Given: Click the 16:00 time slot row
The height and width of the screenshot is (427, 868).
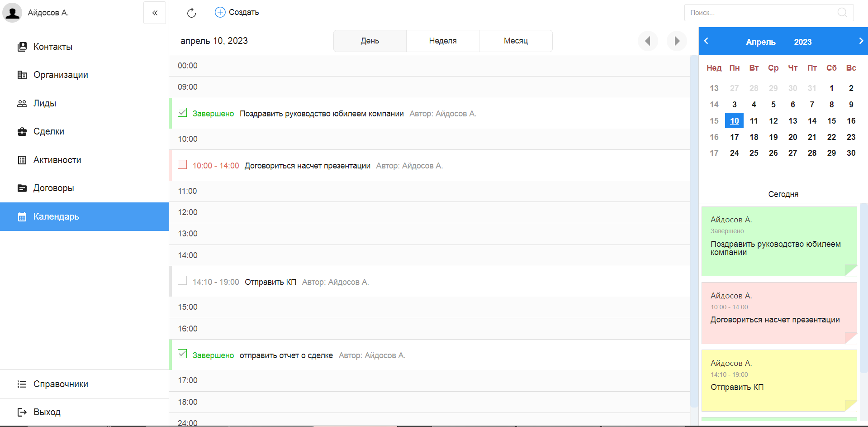Looking at the screenshot, I should [430, 329].
